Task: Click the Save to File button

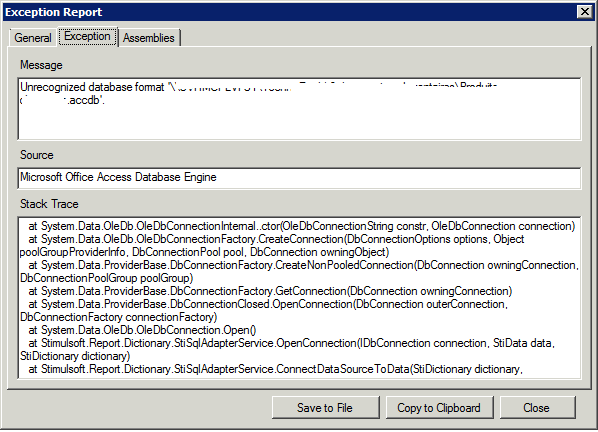Action: (x=326, y=408)
